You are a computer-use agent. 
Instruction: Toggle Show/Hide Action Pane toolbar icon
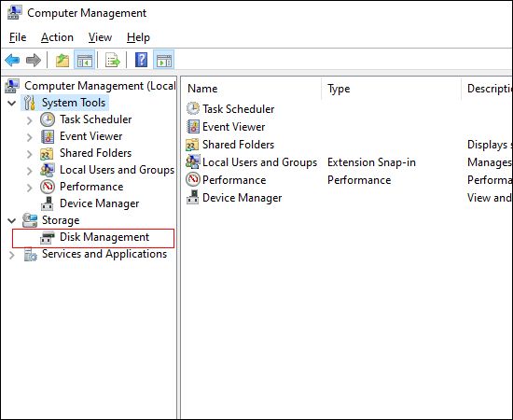163,61
